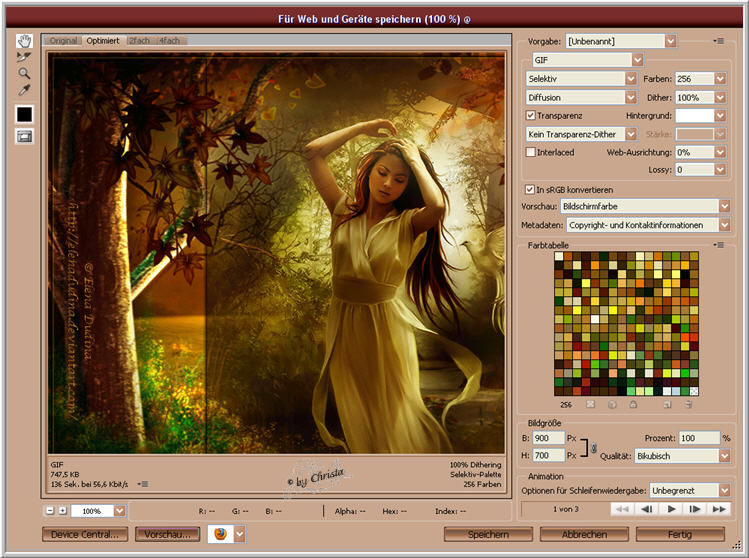This screenshot has height=558, width=749.
Task: Open the Vorschau Bildschirmfarbe dropdown
Action: (x=725, y=206)
